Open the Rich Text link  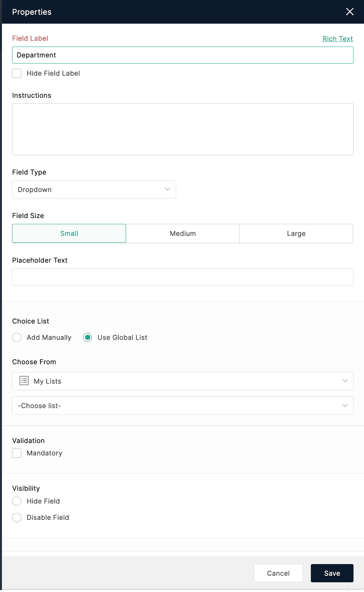[338, 39]
